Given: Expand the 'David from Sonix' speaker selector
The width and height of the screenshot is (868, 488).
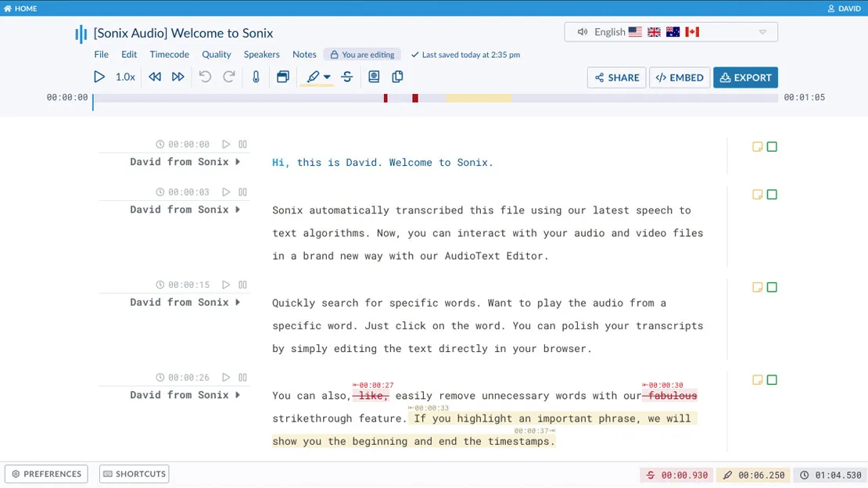Looking at the screenshot, I should point(238,162).
